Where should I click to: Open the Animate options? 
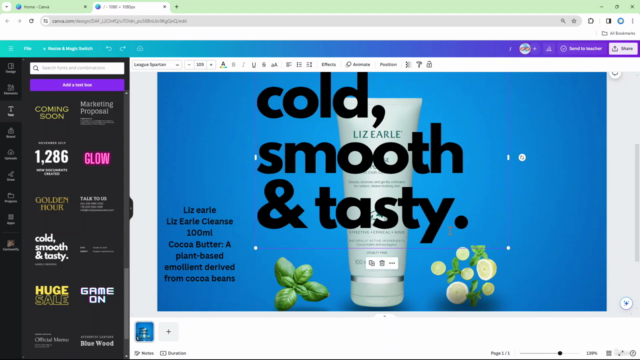(358, 64)
